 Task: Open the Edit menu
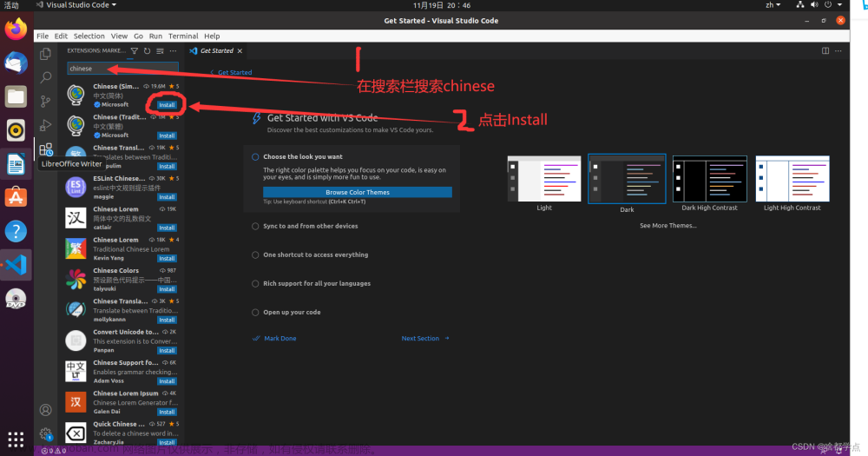point(61,36)
